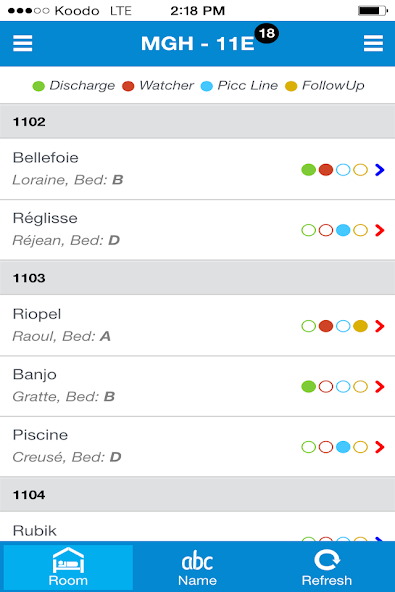Screen dimensions: 395x592
Task: Switch to the Name tab
Action: [x=198, y=566]
